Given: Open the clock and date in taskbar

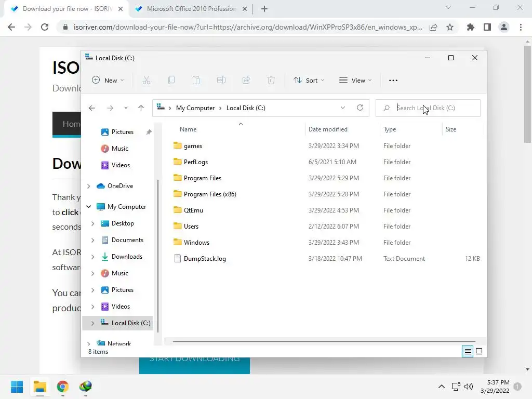Looking at the screenshot, I should (495, 387).
